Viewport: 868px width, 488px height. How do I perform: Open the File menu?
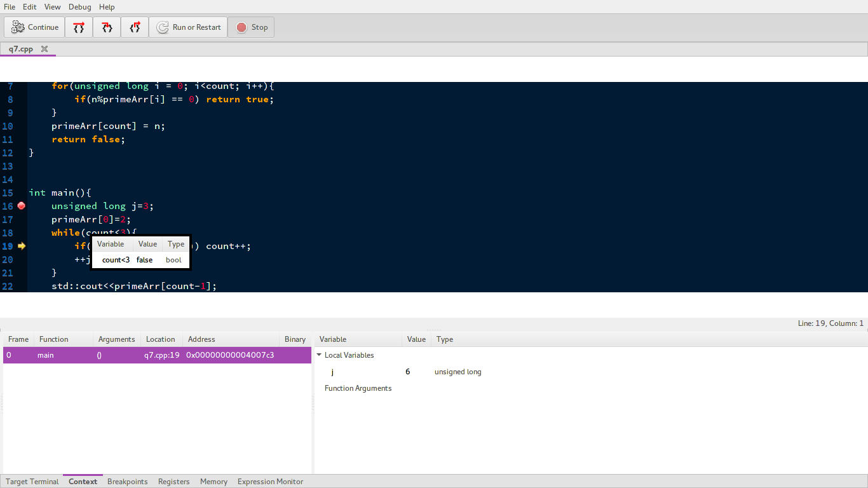coord(10,7)
